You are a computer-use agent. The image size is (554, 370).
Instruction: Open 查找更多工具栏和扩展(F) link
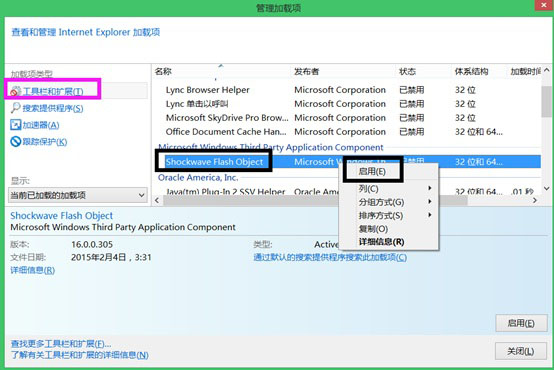tap(61, 344)
